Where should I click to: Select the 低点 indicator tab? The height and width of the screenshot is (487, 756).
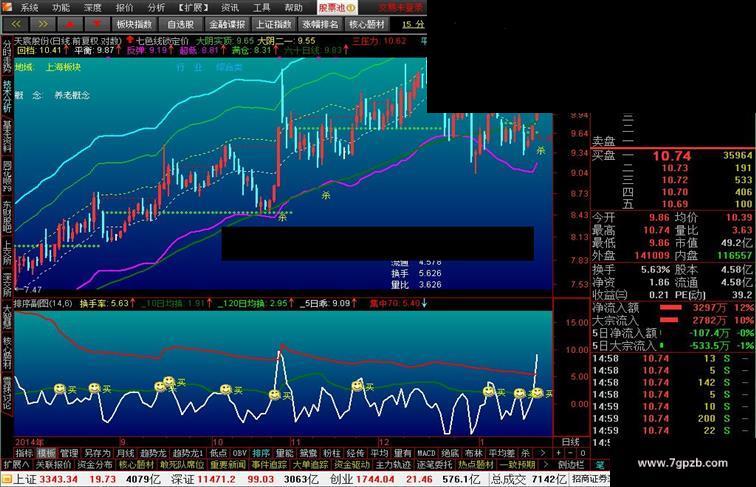tap(218, 453)
